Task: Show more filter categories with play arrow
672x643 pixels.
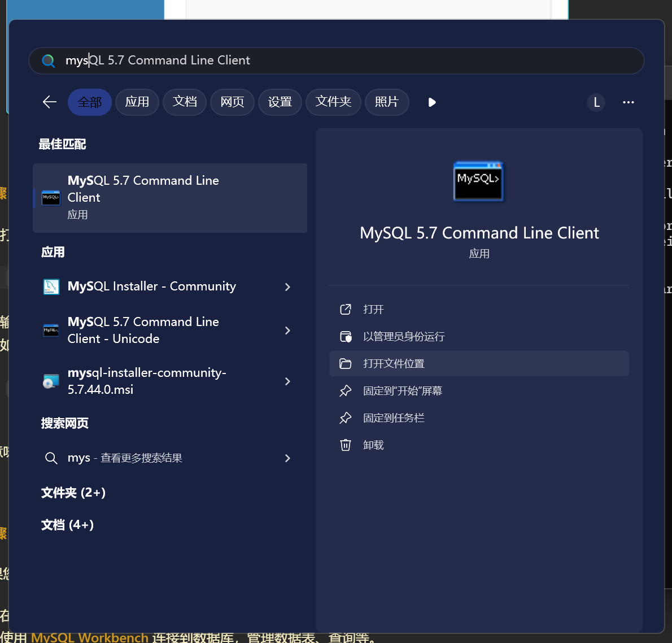Action: click(432, 102)
